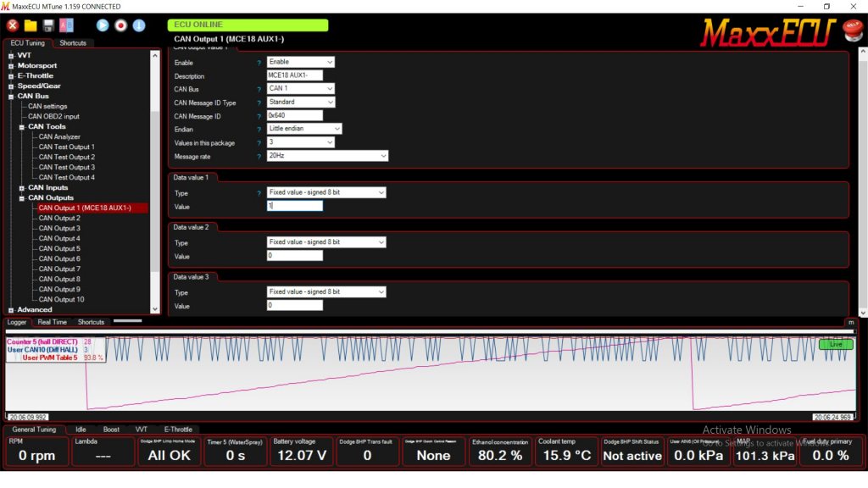Collapse the CAN Tools tree node
The height and width of the screenshot is (488, 868).
click(x=22, y=127)
